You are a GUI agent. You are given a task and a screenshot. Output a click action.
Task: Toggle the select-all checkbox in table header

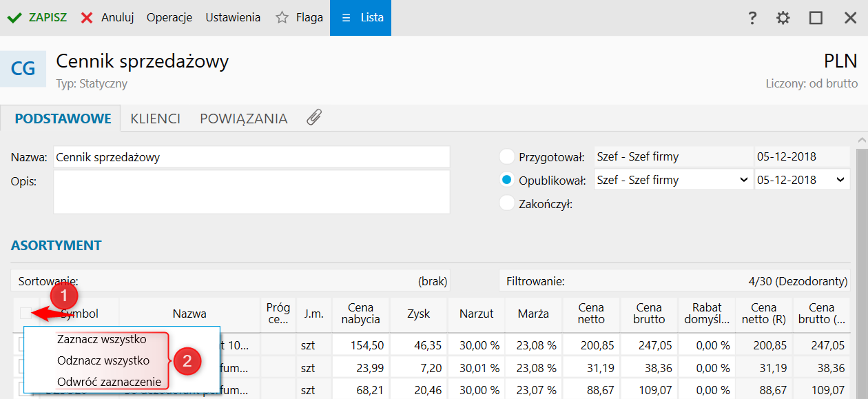point(26,314)
